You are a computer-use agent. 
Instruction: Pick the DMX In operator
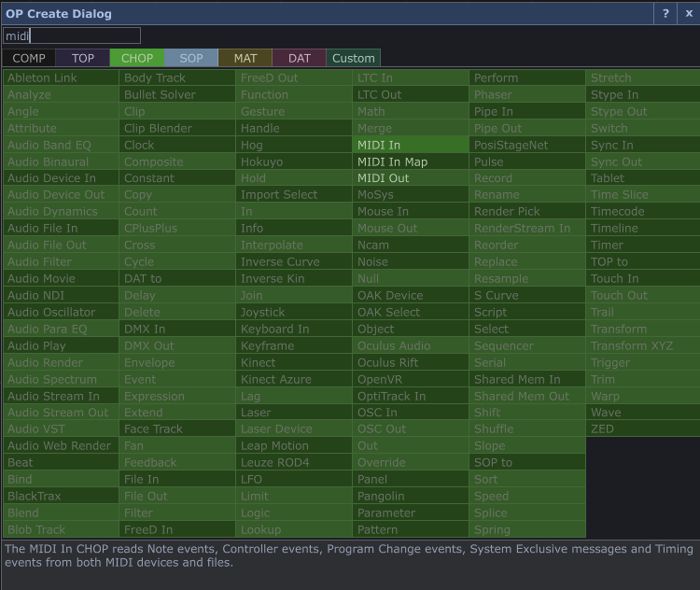pos(177,329)
